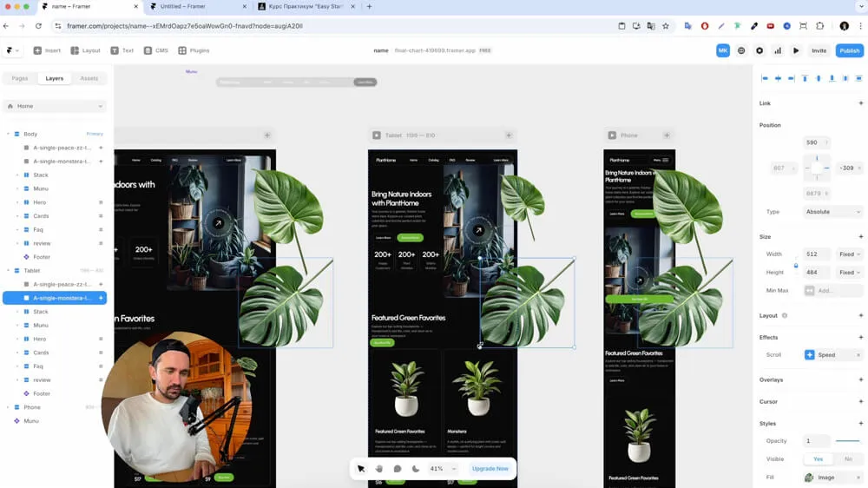Image resolution: width=868 pixels, height=488 pixels.
Task: Click the Primary label on the Body layer
Action: point(95,134)
